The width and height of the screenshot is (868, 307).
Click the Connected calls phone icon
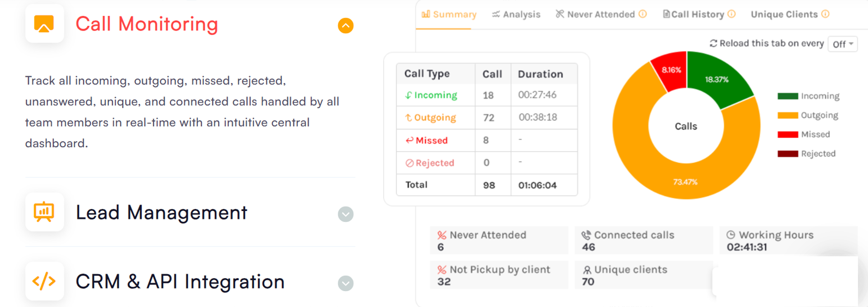pyautogui.click(x=586, y=235)
